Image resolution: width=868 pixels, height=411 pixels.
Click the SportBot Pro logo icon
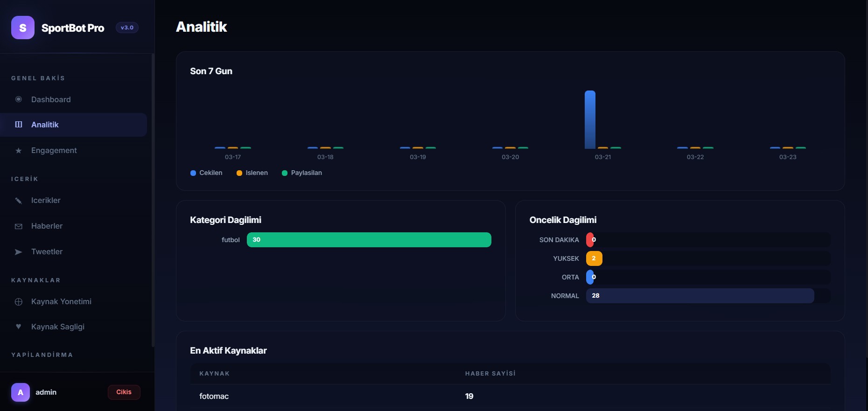click(23, 28)
